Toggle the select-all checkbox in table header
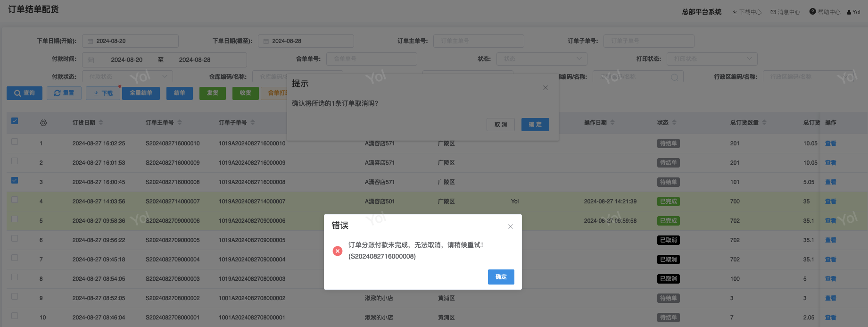The image size is (868, 327). 15,121
